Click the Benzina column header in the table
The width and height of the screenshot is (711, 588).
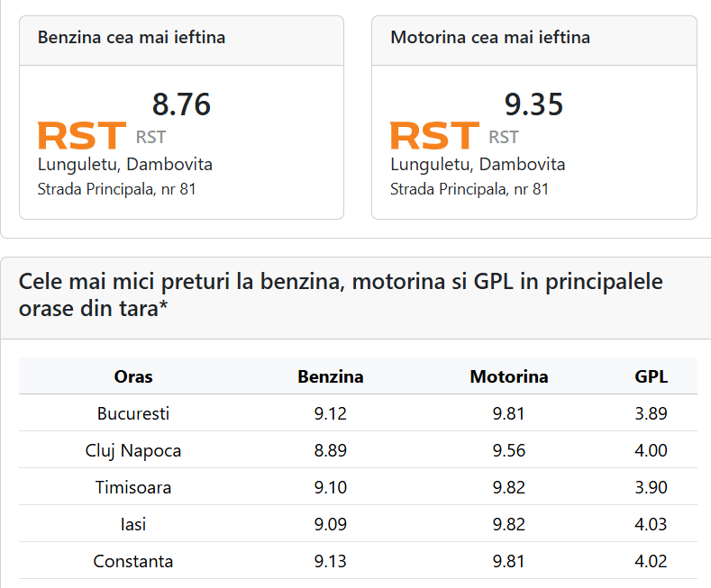(x=331, y=376)
